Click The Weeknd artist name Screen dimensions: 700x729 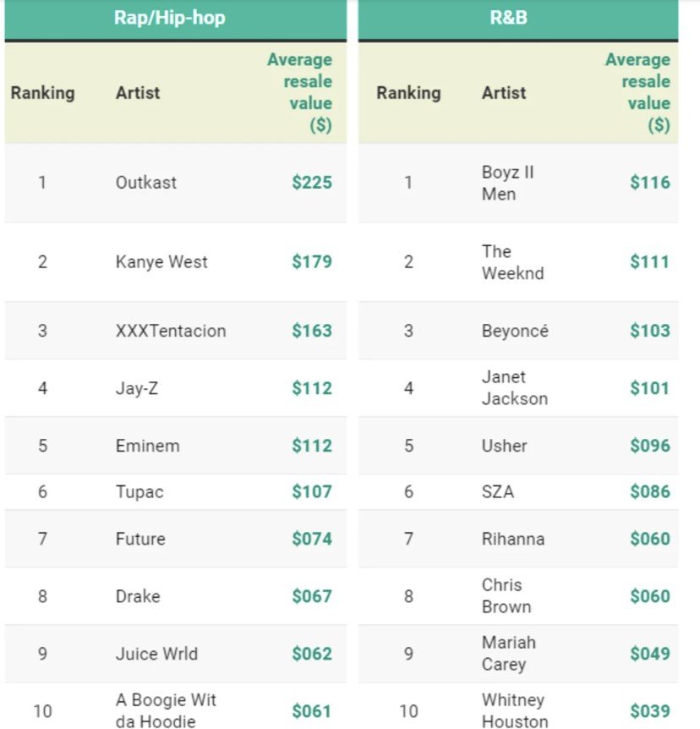coord(512,262)
